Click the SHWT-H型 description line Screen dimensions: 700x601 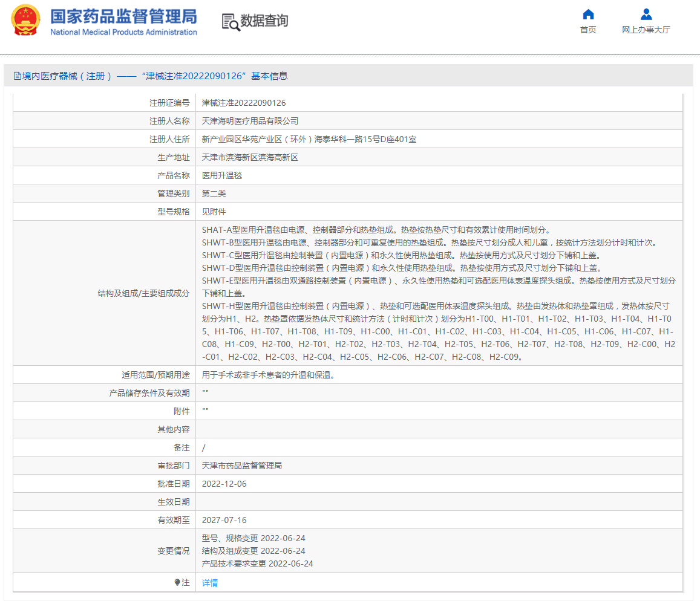pyautogui.click(x=439, y=331)
